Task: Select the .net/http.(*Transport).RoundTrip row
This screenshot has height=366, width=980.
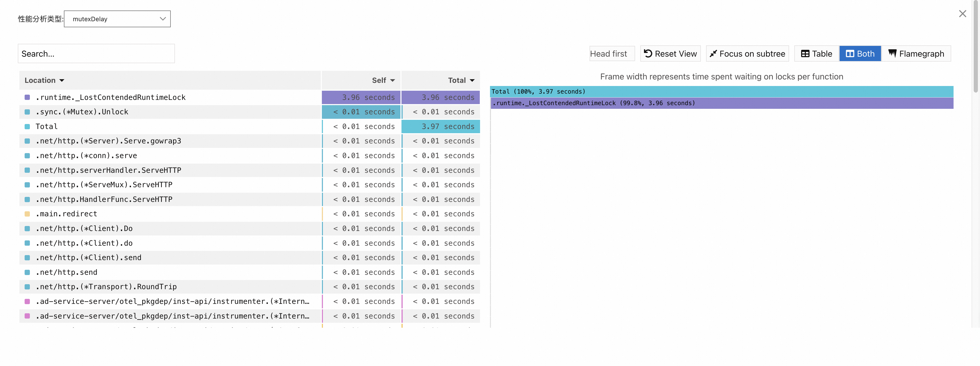Action: click(107, 287)
